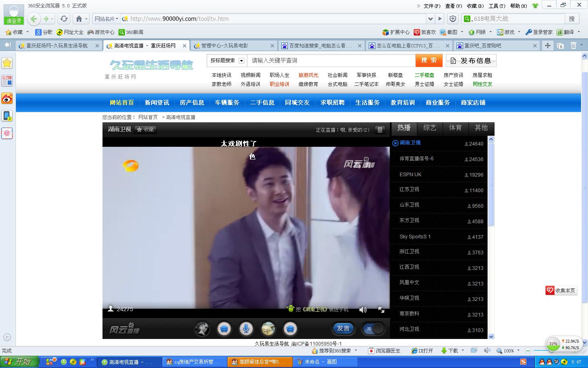Reload the page with the refresh icon
The width and height of the screenshot is (588, 368).
pos(64,18)
